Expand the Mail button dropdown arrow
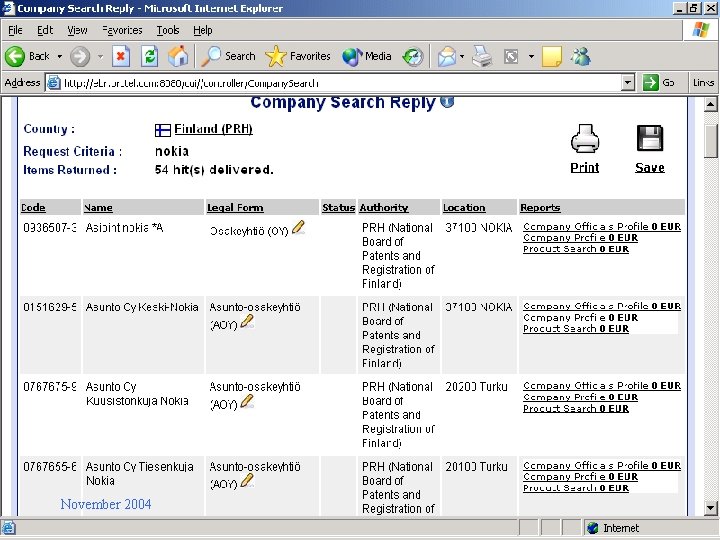The height and width of the screenshot is (540, 720). [x=462, y=57]
